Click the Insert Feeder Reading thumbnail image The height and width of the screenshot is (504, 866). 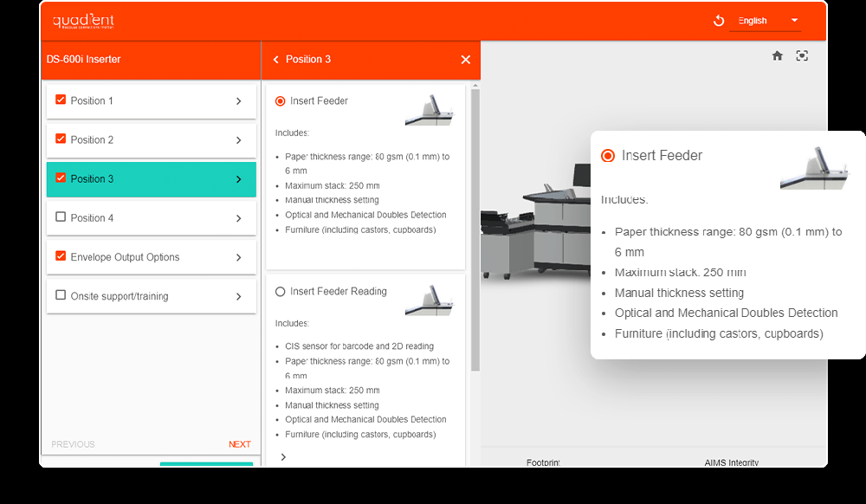click(430, 300)
